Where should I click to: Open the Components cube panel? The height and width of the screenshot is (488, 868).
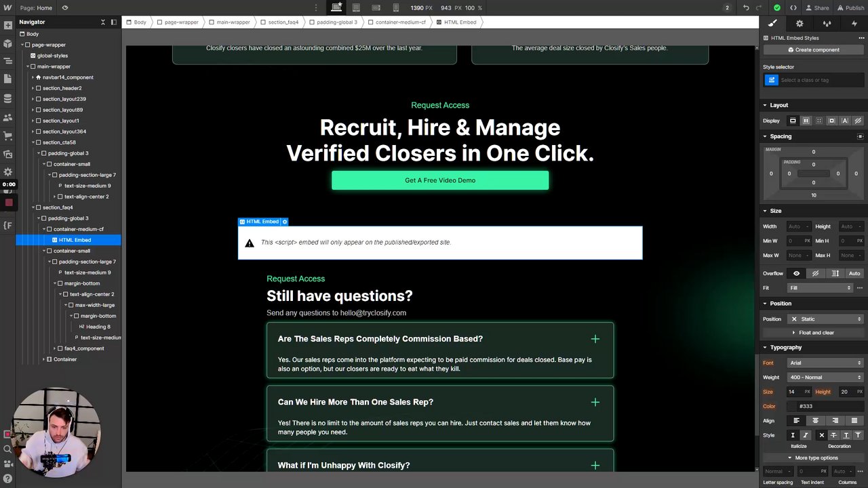(7, 43)
